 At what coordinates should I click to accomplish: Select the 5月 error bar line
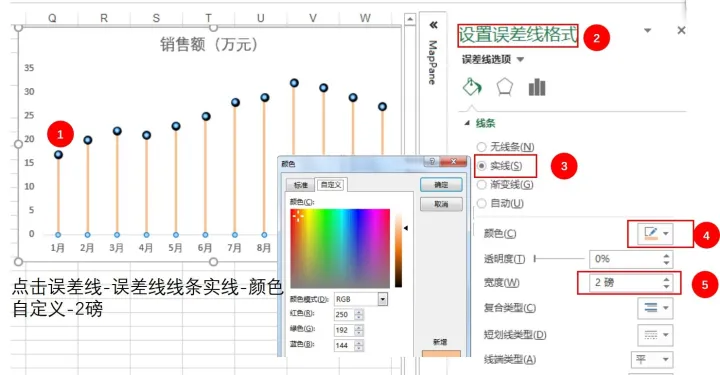click(176, 182)
